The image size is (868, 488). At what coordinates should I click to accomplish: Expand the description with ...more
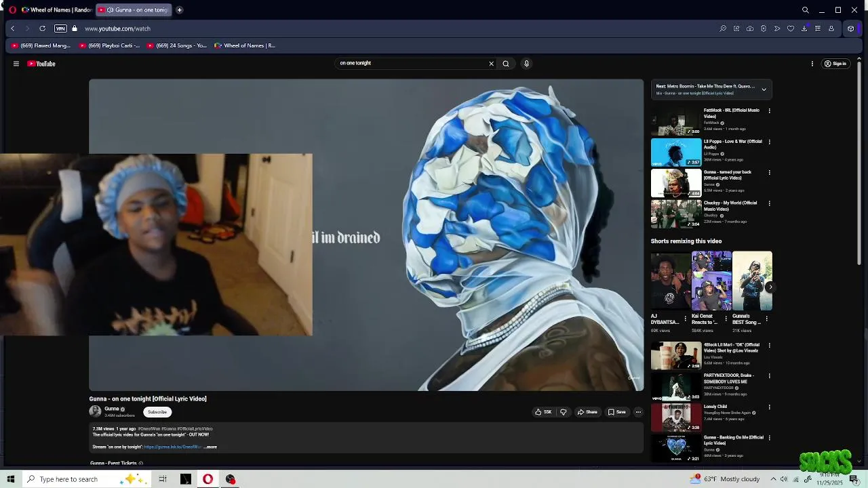coord(211,447)
